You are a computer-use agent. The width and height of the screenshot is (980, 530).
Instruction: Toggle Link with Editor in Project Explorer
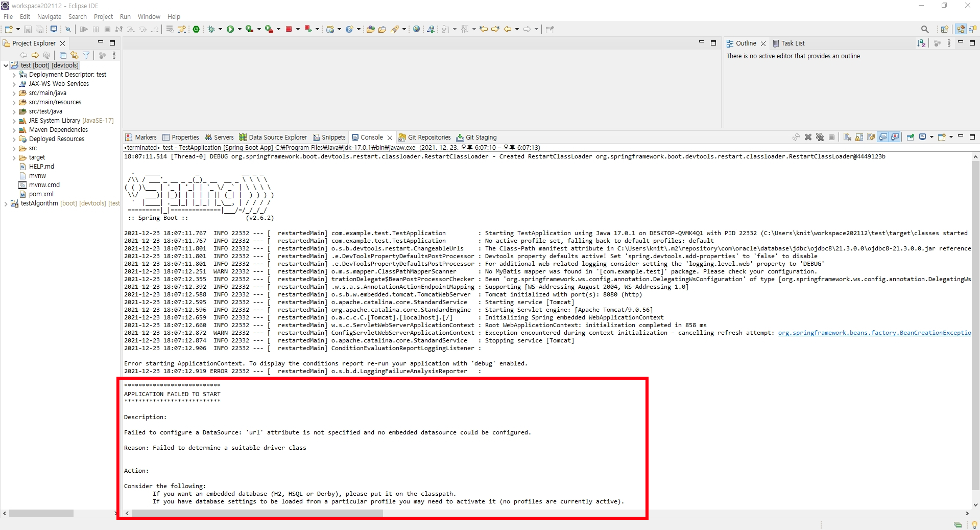(x=75, y=55)
